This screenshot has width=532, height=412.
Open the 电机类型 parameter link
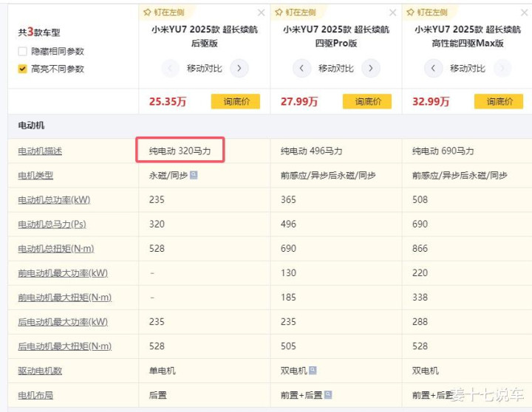[x=35, y=175]
